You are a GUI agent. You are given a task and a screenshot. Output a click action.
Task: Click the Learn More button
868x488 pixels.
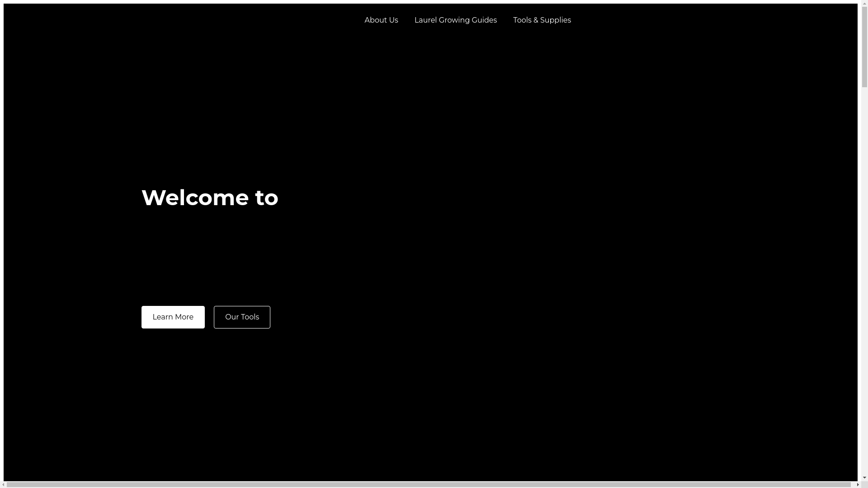tap(173, 317)
